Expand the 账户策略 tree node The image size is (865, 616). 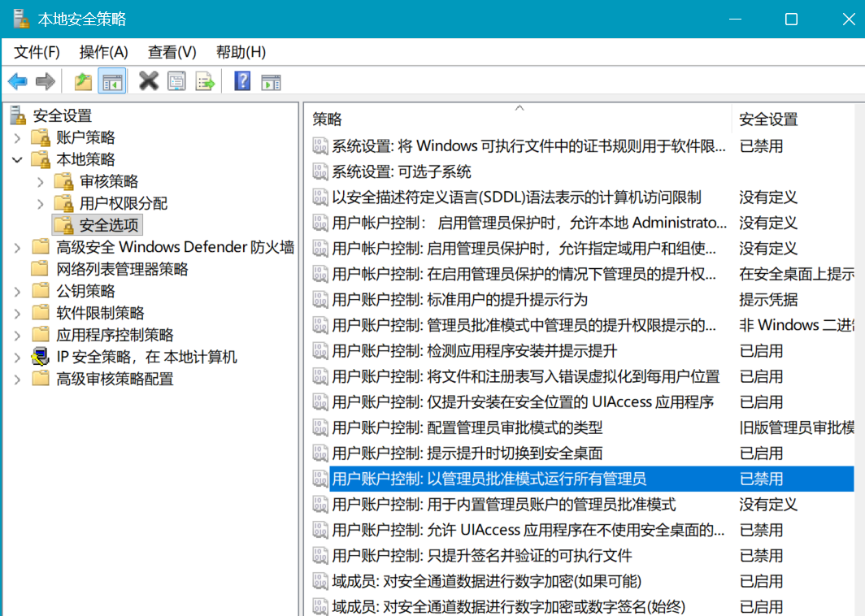[17, 138]
